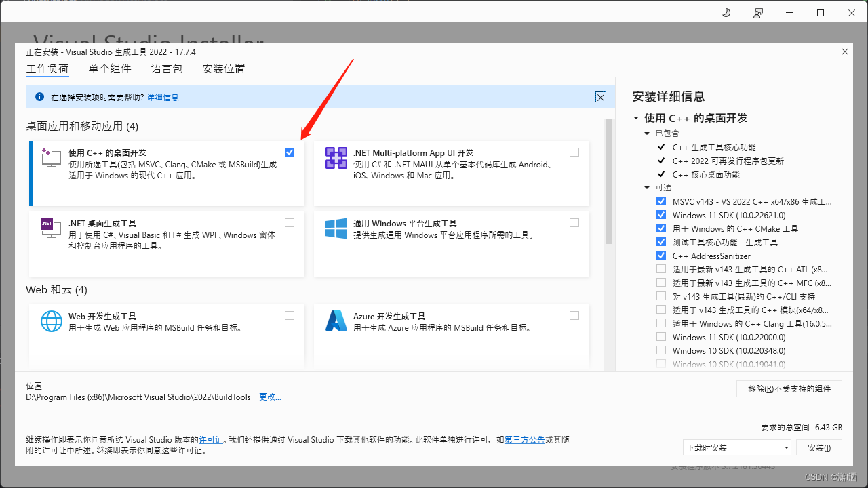Uncheck 使用 C++ 的桌面开发 workload checkbox

tap(290, 152)
